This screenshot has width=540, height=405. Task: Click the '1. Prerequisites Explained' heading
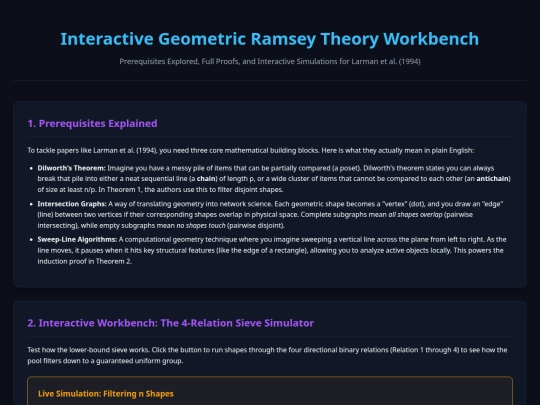pyautogui.click(x=92, y=123)
